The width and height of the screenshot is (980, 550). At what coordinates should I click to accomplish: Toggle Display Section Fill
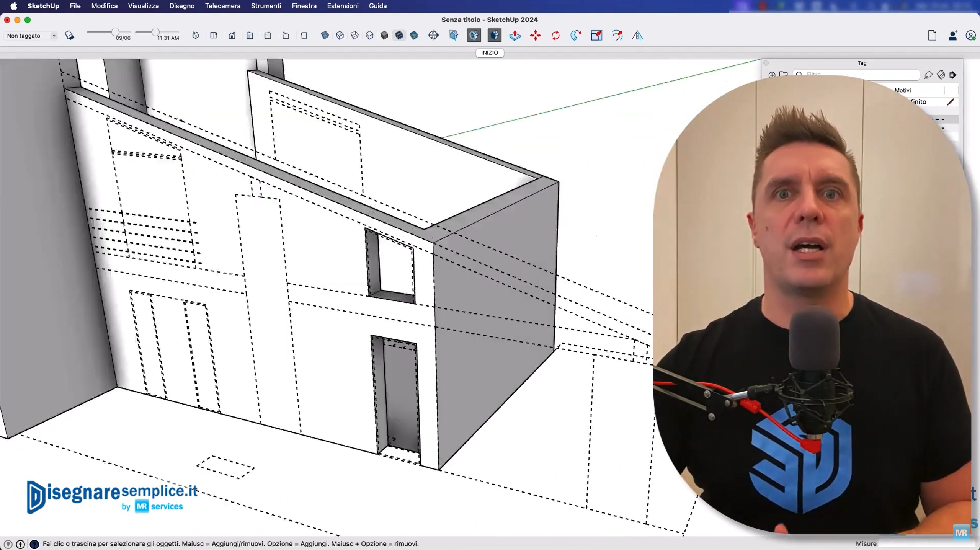pos(494,36)
